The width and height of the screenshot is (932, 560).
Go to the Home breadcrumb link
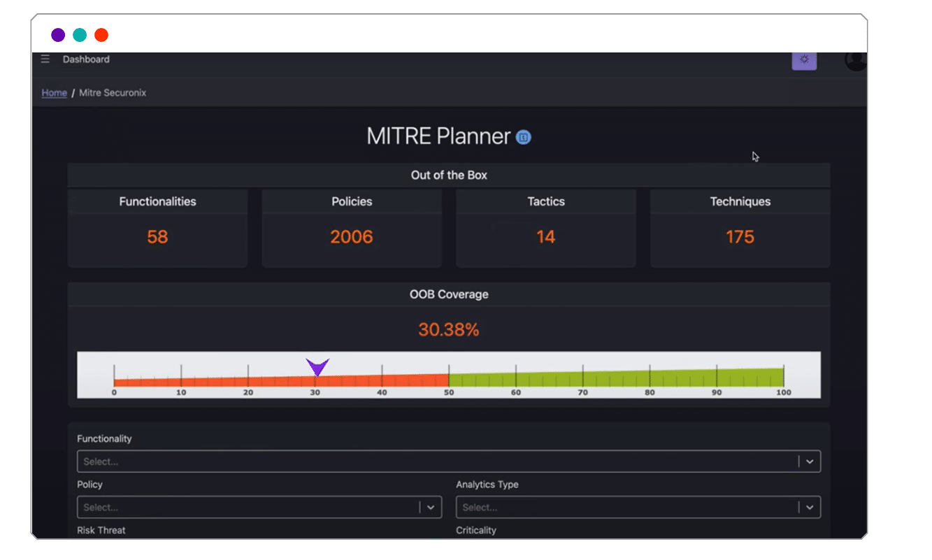55,93
